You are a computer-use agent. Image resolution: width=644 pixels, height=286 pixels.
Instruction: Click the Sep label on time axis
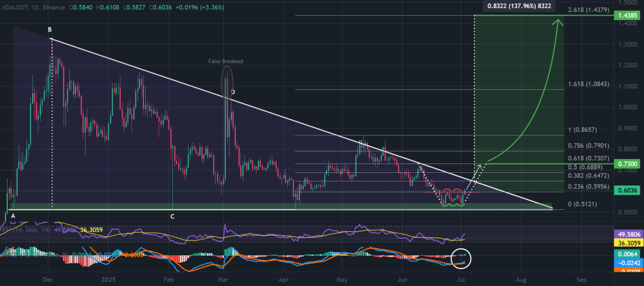point(580,279)
